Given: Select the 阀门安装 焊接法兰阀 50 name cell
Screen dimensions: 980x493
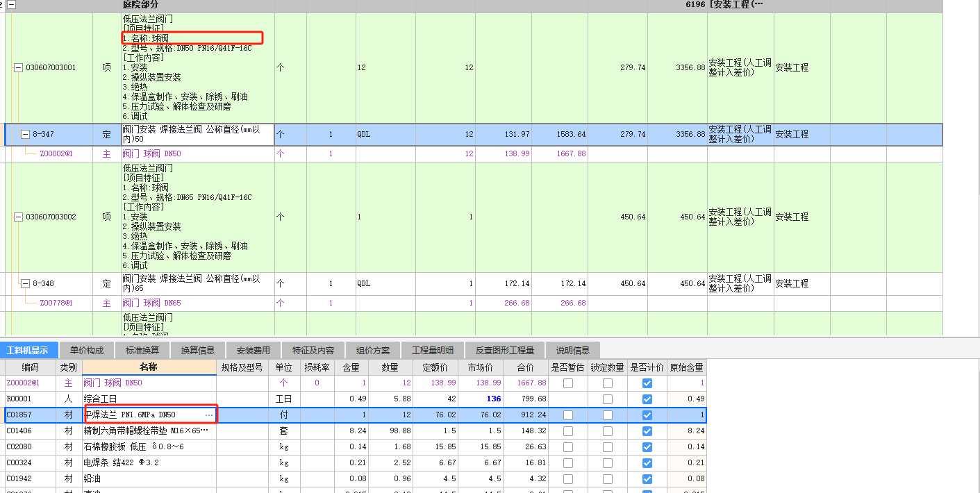Looking at the screenshot, I should [197, 134].
